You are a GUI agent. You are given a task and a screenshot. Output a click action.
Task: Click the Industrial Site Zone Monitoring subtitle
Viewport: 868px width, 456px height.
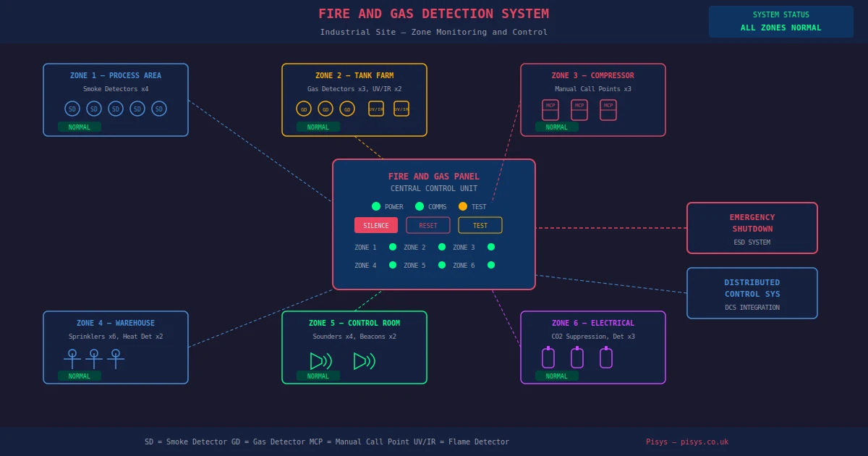click(434, 32)
